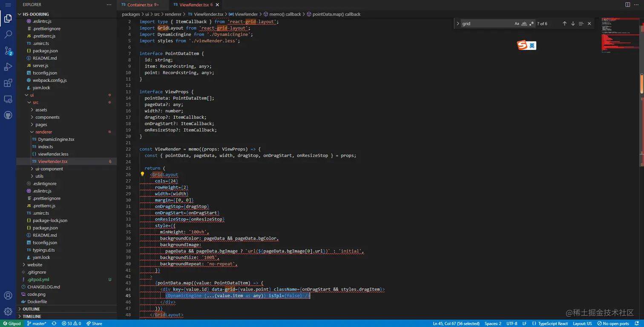Viewport: 644px width, 327px height.
Task: Toggle Match Case in find widget
Action: [517, 24]
